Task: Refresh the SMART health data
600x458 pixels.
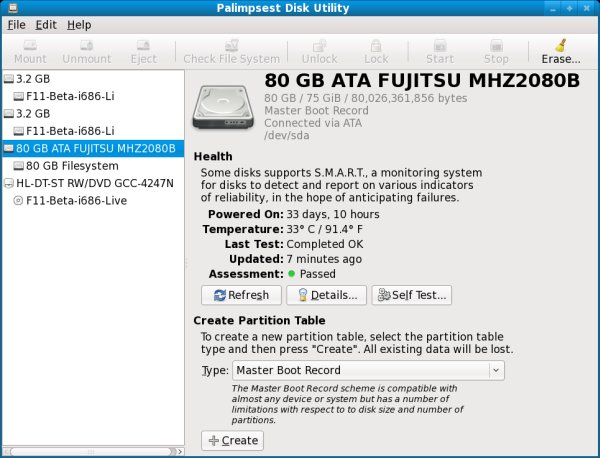Action: click(x=241, y=295)
